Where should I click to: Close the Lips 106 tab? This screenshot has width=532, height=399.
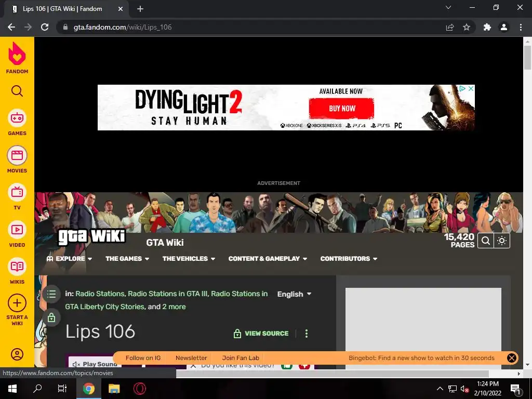click(121, 9)
